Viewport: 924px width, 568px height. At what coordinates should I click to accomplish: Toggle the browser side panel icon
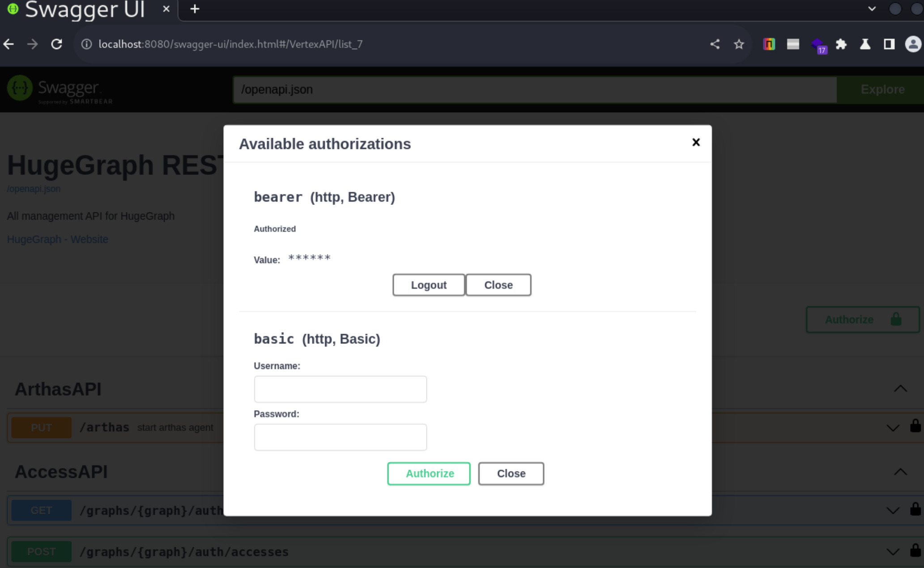coord(889,44)
